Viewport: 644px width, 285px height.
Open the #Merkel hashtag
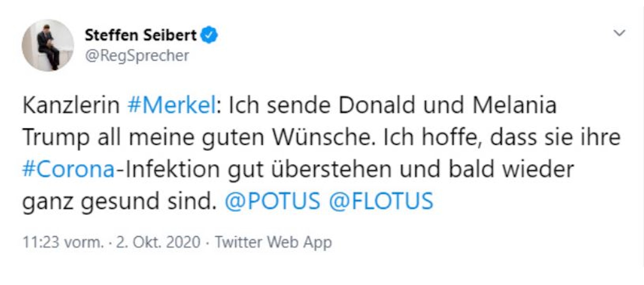pos(172,105)
